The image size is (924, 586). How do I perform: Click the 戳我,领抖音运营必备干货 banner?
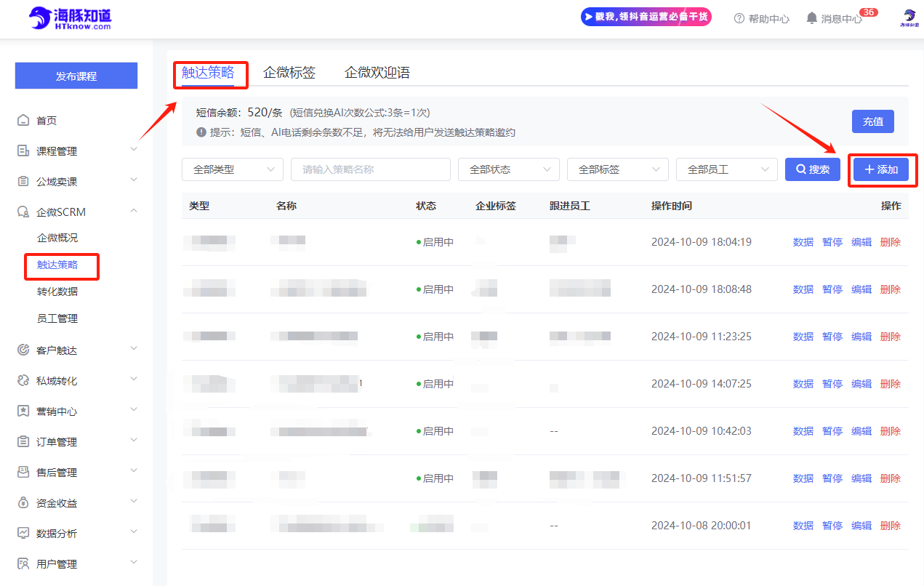646,17
